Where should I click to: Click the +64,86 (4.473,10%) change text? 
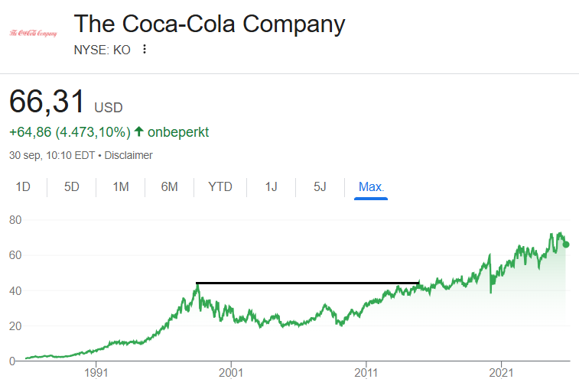point(70,132)
